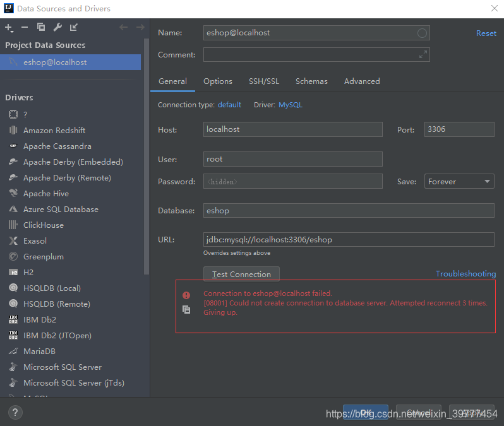504x426 pixels.
Task: Open the Troubleshooting link
Action: tap(465, 274)
